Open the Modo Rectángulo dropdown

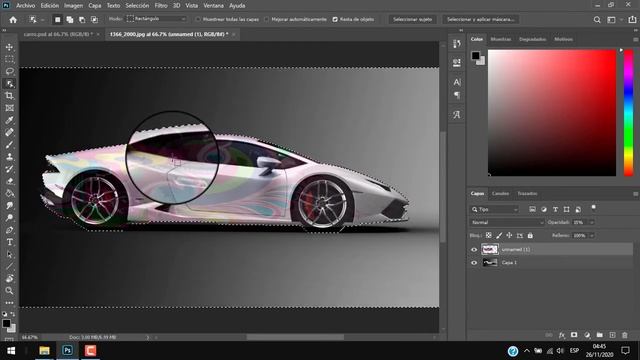tap(156, 19)
